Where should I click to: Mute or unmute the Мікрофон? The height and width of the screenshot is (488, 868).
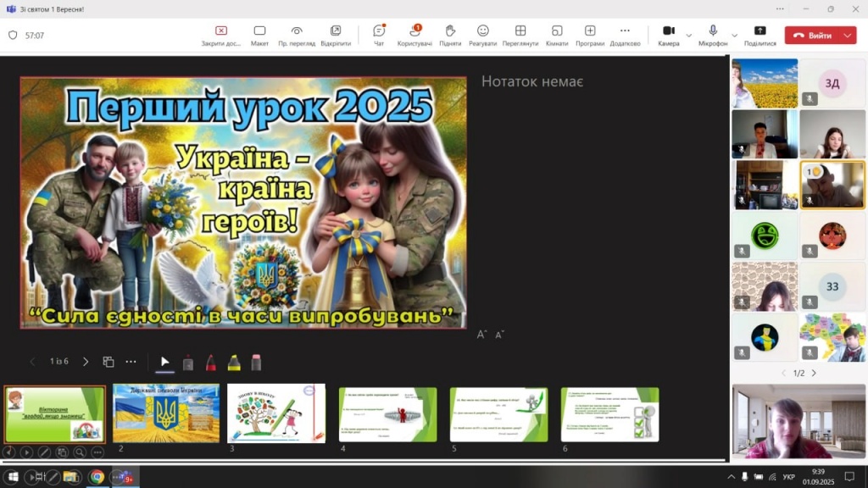[x=713, y=35]
